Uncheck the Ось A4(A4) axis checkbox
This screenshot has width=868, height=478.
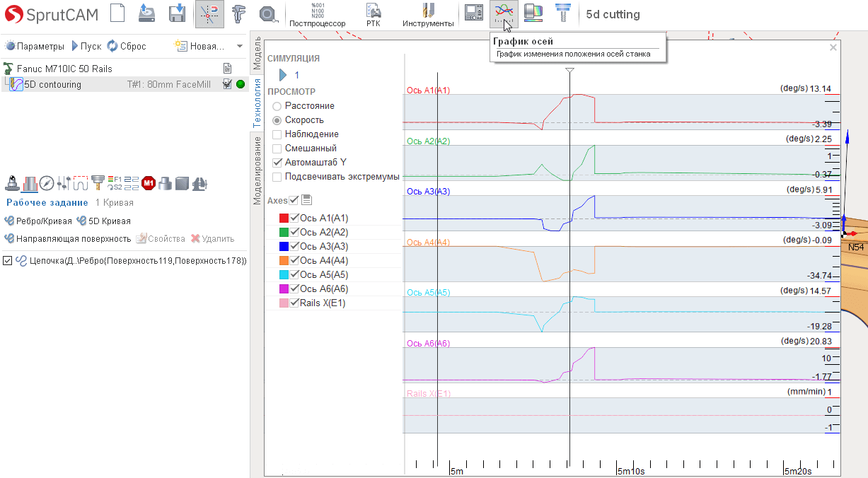pyautogui.click(x=294, y=260)
